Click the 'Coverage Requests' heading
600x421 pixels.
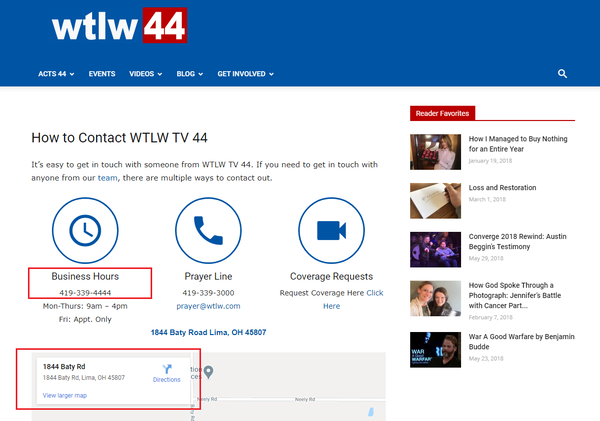pyautogui.click(x=331, y=276)
